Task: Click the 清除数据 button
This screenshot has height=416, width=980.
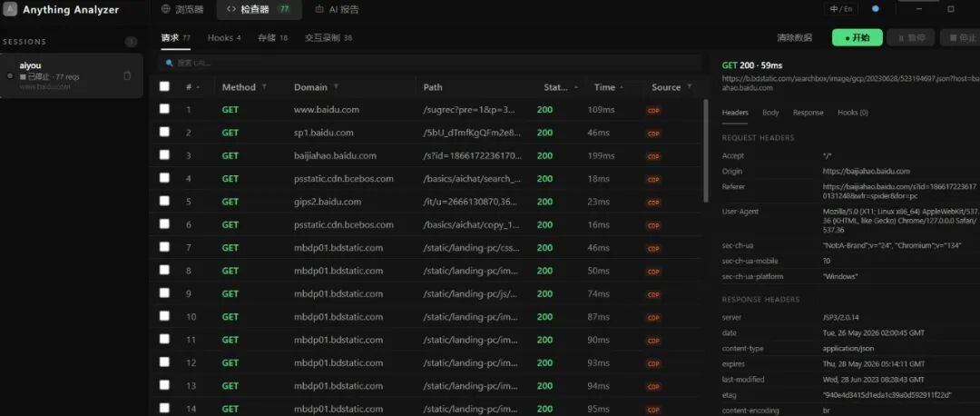Action: [794, 37]
